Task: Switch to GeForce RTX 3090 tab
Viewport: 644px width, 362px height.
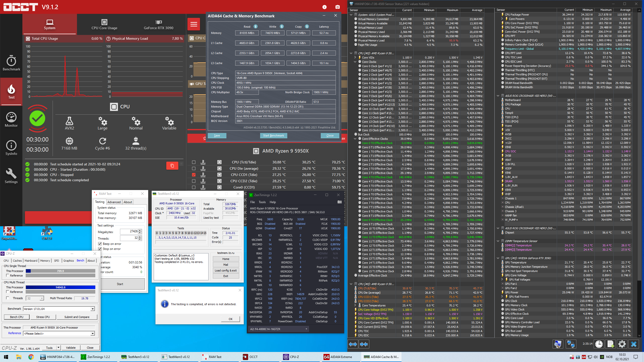Action: click(158, 24)
